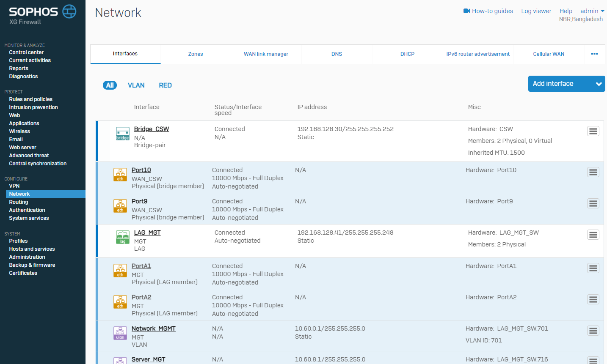Click the Network_MGMT vlan icon
This screenshot has height=364, width=607.
coord(120,333)
